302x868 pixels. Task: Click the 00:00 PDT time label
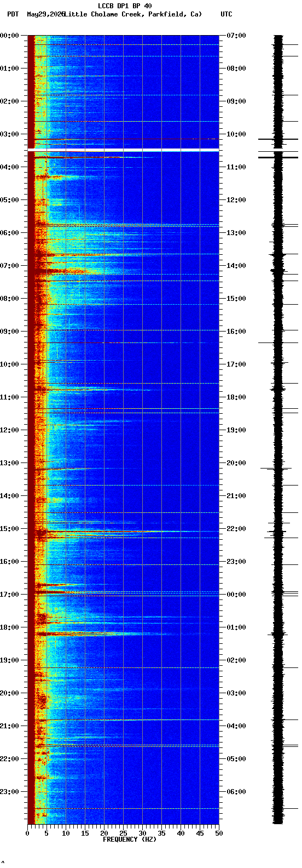9,36
